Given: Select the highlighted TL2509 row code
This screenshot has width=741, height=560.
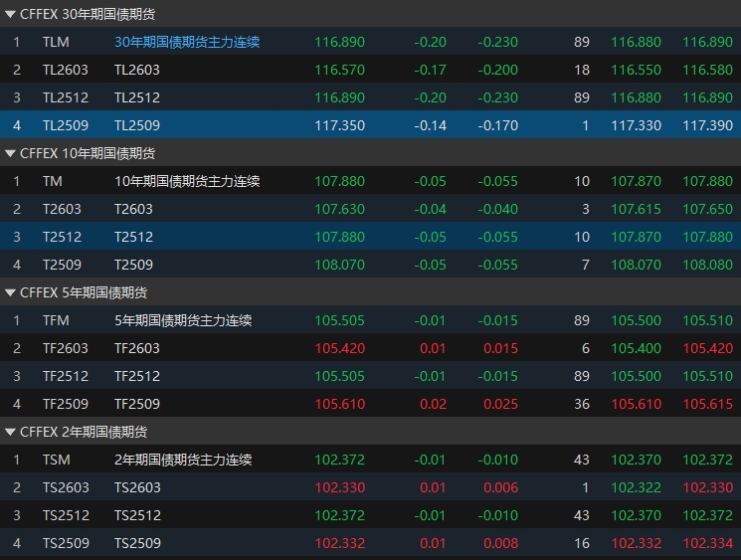Looking at the screenshot, I should click(66, 125).
